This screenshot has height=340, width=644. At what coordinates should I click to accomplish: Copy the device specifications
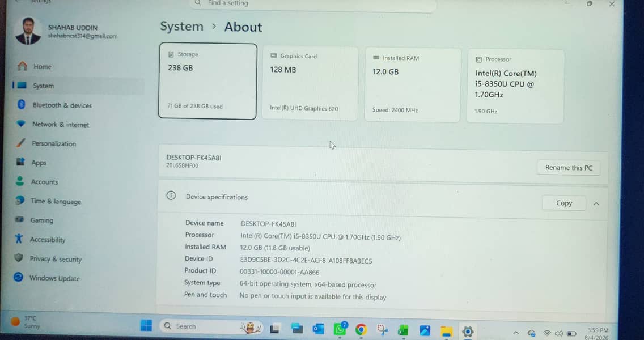pos(564,203)
